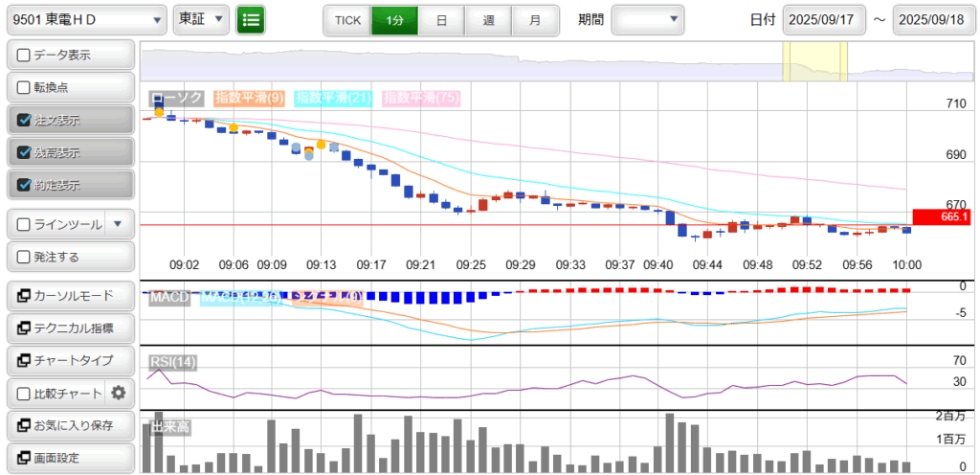This screenshot has height=475, width=980.
Task: Open the 9501 東電HD stock dropdown
Action: click(87, 20)
